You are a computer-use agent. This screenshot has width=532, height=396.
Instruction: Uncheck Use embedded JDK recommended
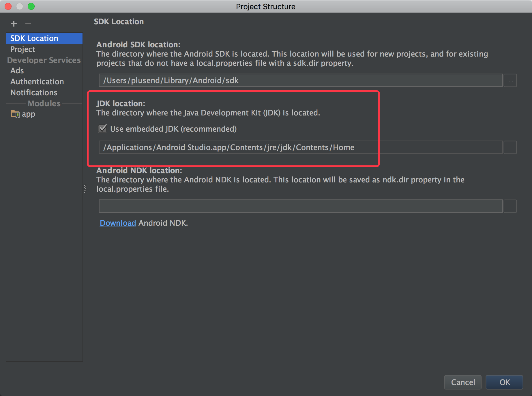point(102,129)
